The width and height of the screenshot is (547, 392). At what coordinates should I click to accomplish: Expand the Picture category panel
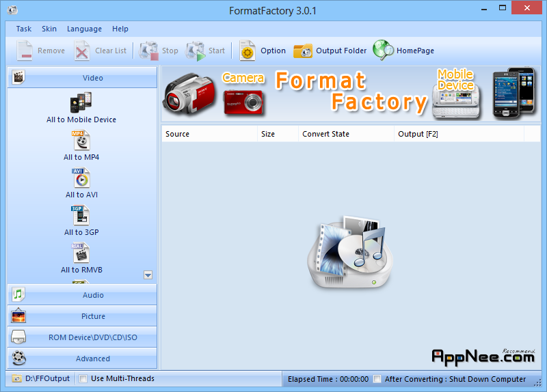[x=82, y=316]
